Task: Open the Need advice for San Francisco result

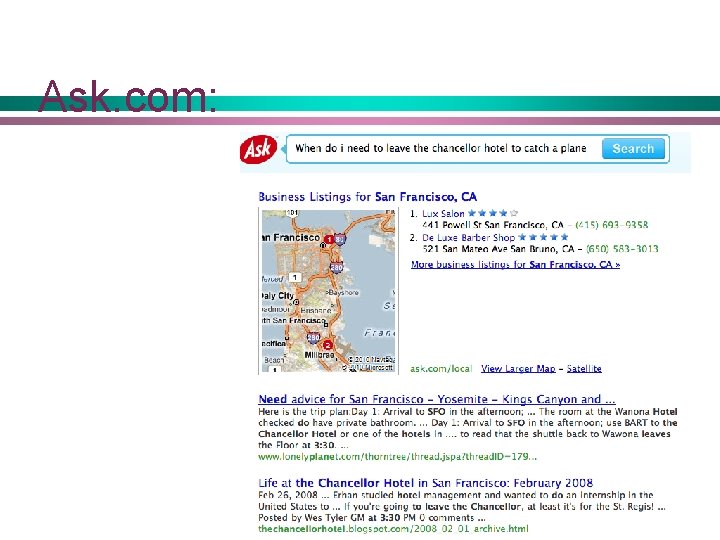Action: pos(437,399)
